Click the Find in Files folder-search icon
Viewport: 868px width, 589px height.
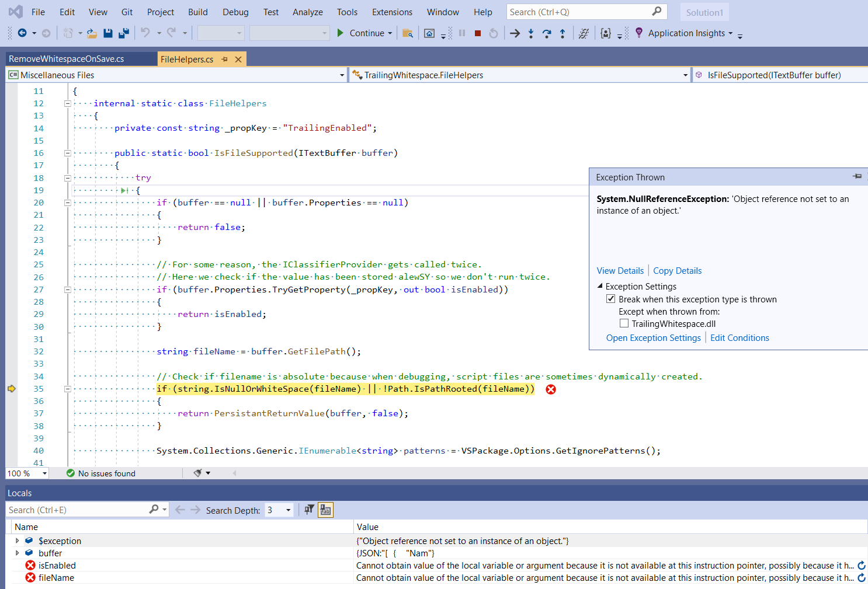click(x=408, y=33)
